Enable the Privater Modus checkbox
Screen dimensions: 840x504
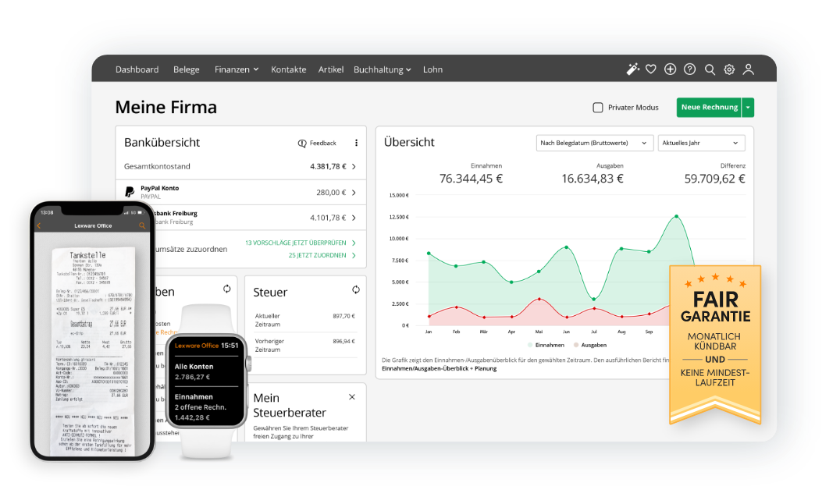(598, 108)
